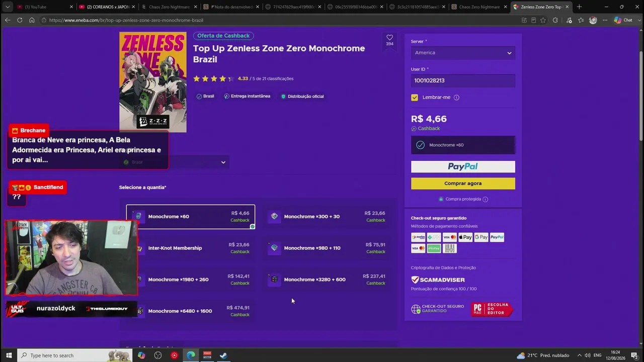Open Steam from the taskbar
Screen dimensions: 644x362
point(223,355)
